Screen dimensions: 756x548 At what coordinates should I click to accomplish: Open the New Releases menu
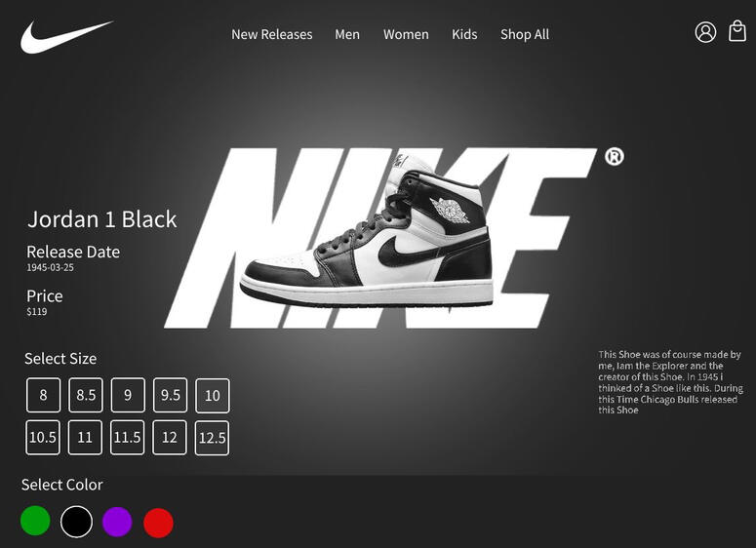[271, 34]
